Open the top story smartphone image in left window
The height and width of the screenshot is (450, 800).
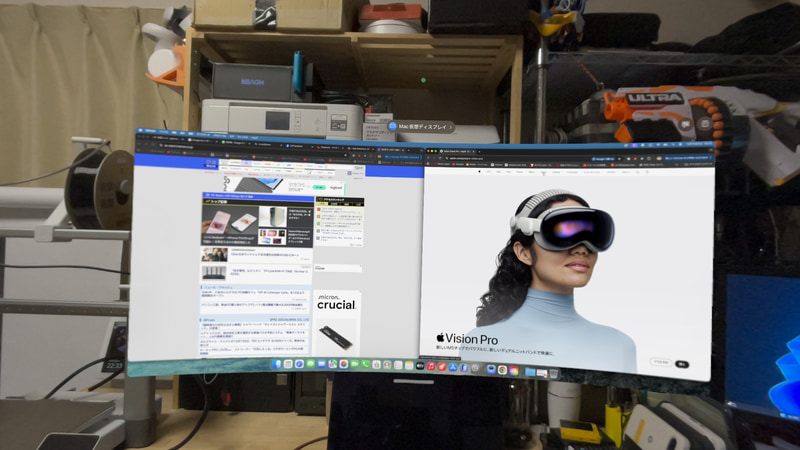click(231, 219)
